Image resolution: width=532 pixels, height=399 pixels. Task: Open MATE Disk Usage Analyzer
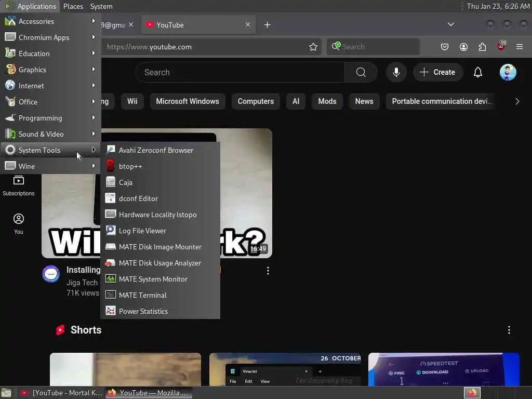(x=161, y=263)
